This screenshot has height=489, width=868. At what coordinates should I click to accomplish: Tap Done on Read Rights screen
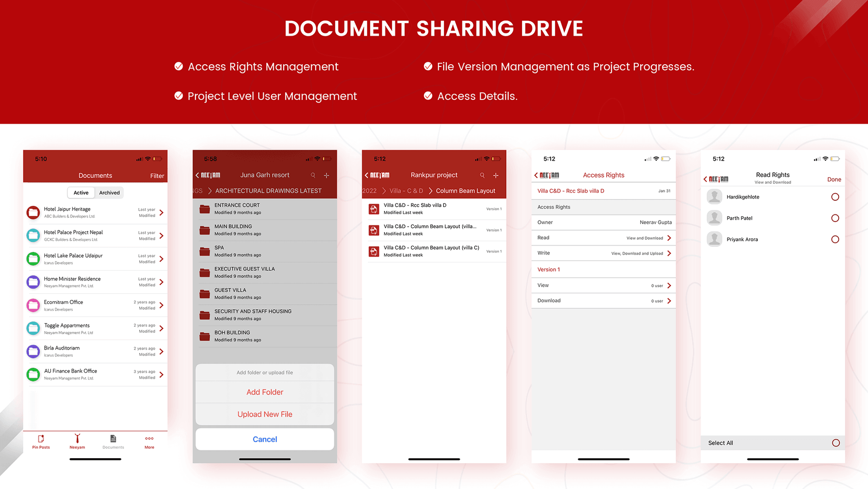834,180
